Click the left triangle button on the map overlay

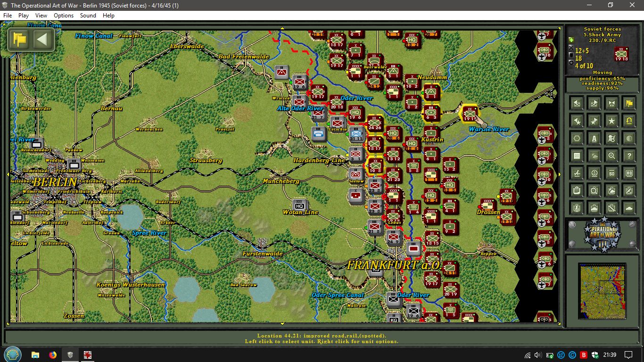click(x=42, y=39)
